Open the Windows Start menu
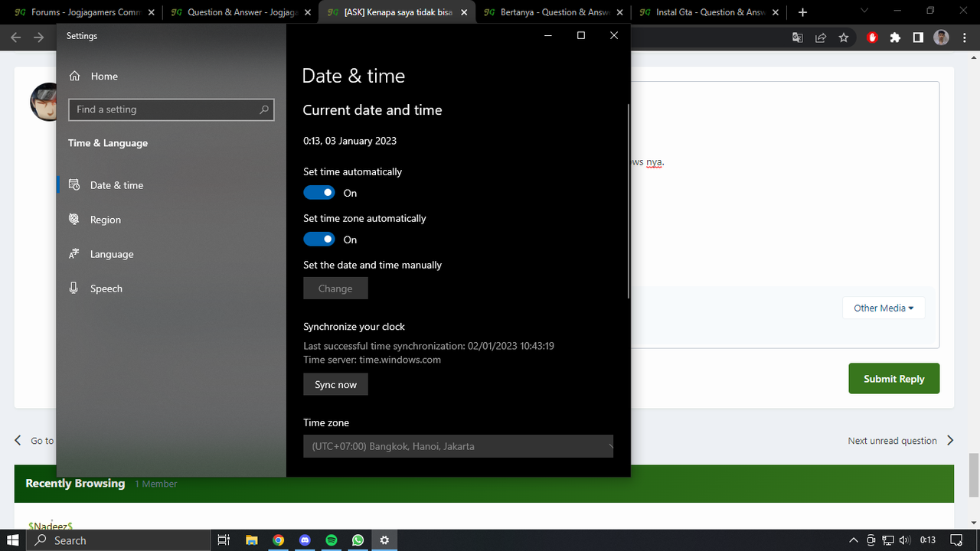 tap(13, 540)
